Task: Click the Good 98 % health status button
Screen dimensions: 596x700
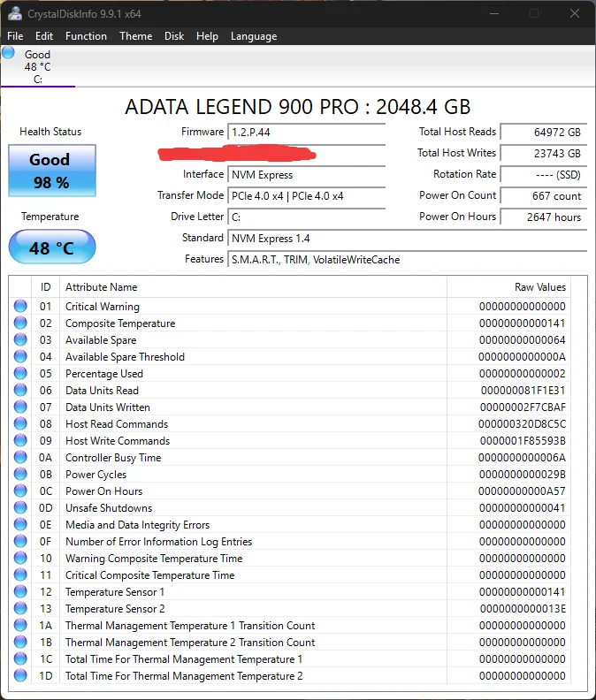Action: click(52, 171)
